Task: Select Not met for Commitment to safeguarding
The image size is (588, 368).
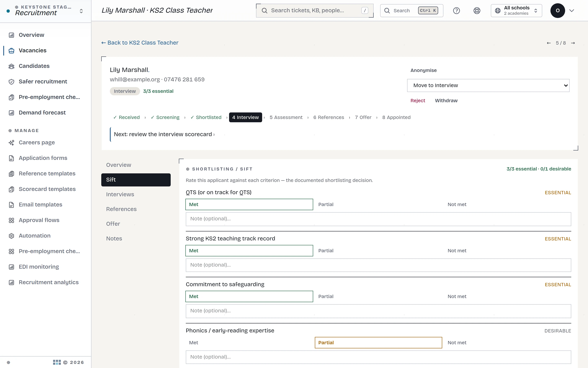Action: click(508, 296)
